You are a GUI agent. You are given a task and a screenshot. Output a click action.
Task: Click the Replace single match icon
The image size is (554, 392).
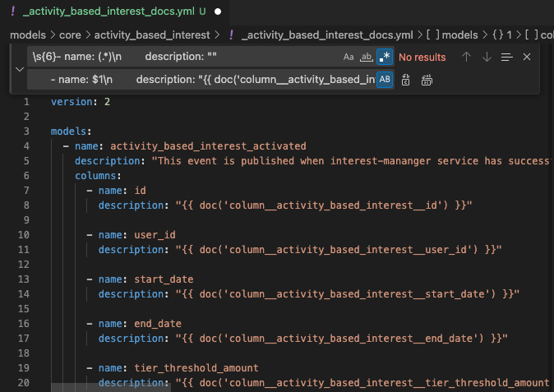[x=406, y=80]
